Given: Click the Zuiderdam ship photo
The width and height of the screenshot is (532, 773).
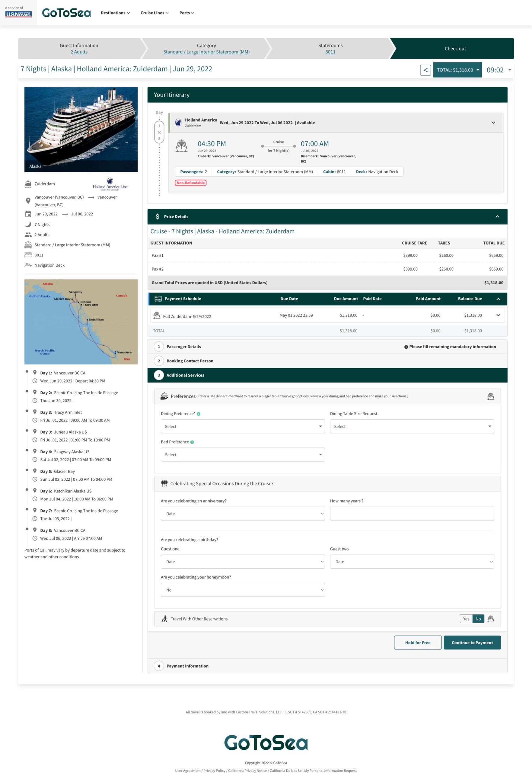Looking at the screenshot, I should pyautogui.click(x=81, y=130).
